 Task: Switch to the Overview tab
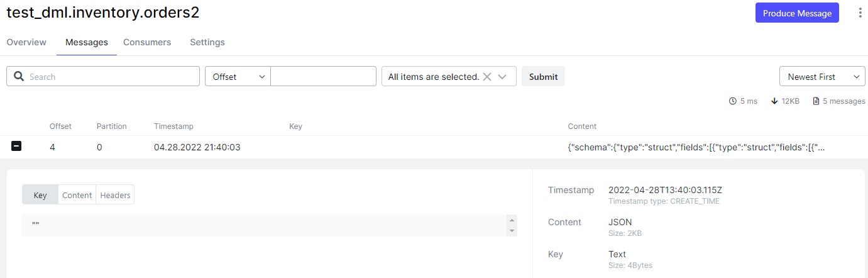pyautogui.click(x=26, y=42)
